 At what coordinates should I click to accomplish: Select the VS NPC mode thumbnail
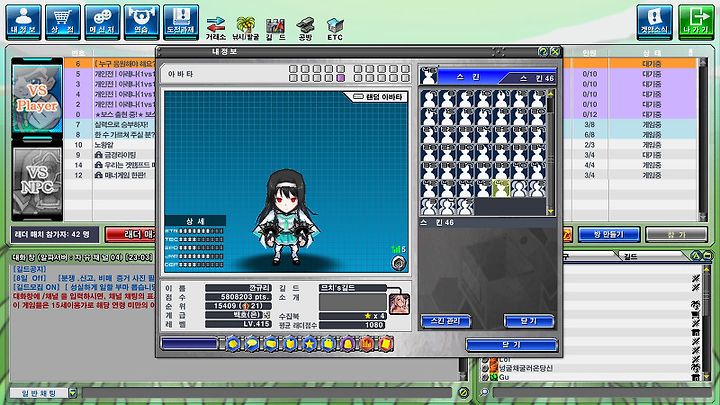coord(37,180)
